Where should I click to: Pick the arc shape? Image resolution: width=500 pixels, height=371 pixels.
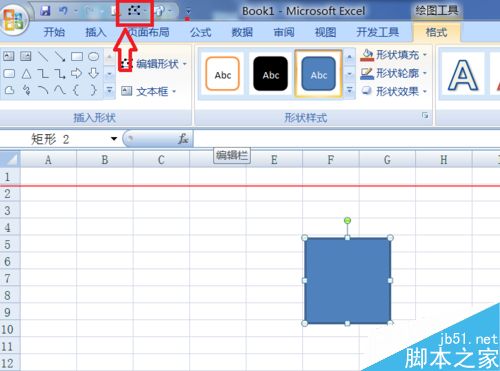43,90
